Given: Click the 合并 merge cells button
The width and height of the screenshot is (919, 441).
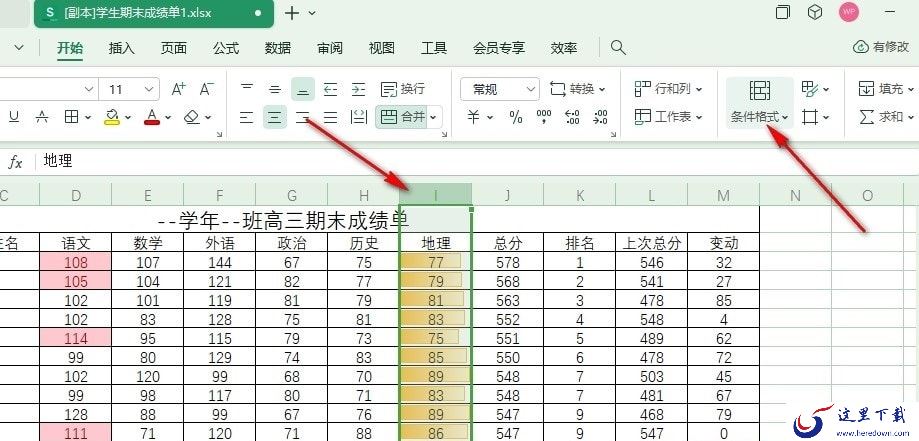Looking at the screenshot, I should tap(403, 117).
